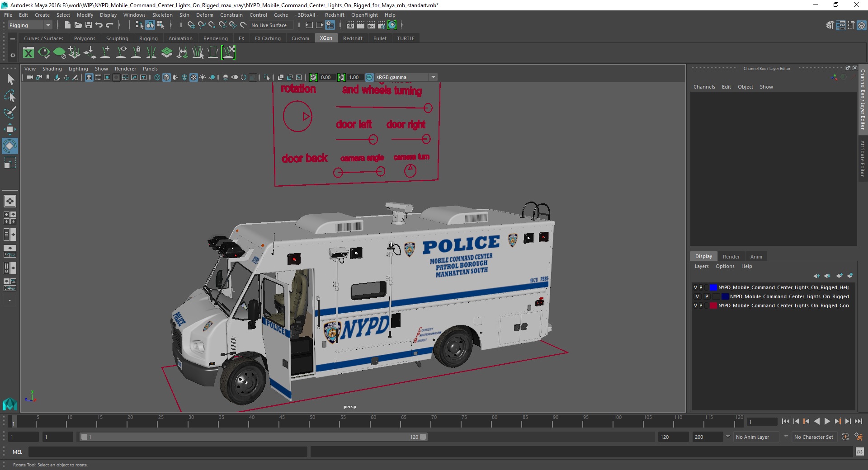This screenshot has width=868, height=470.
Task: Choose the Paint Selection tool
Action: [x=10, y=112]
